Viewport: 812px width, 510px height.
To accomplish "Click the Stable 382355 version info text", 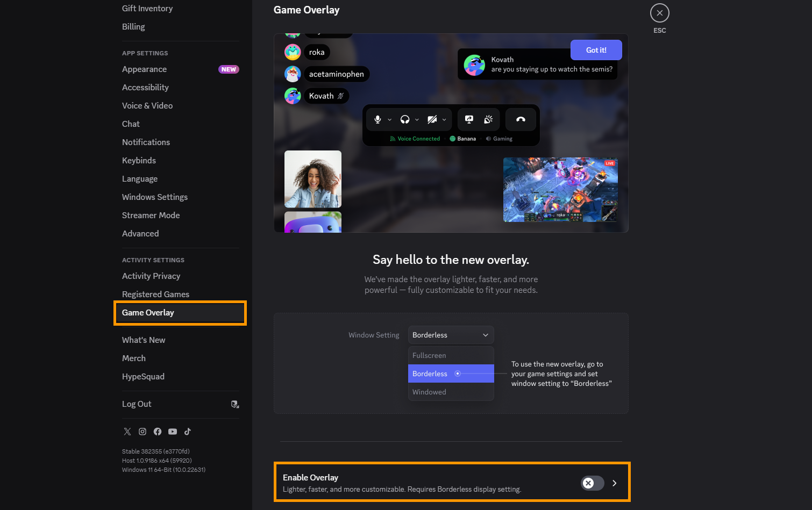I will click(156, 451).
